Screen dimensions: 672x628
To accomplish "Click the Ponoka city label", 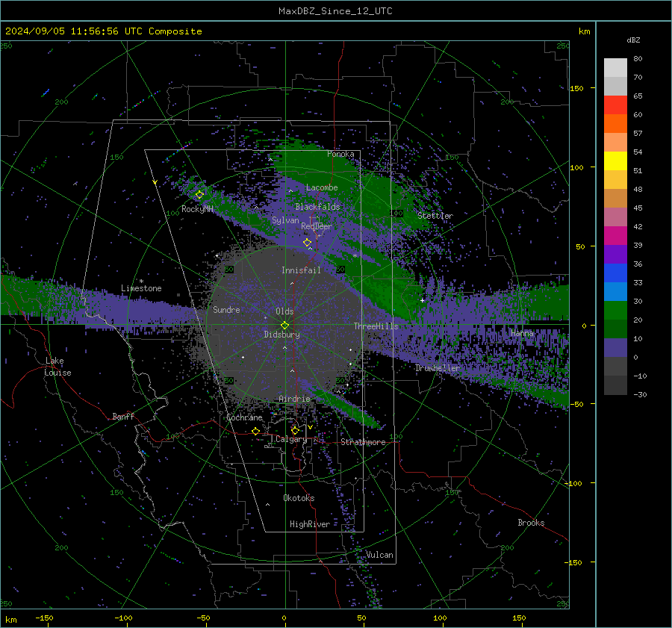I will pos(340,154).
